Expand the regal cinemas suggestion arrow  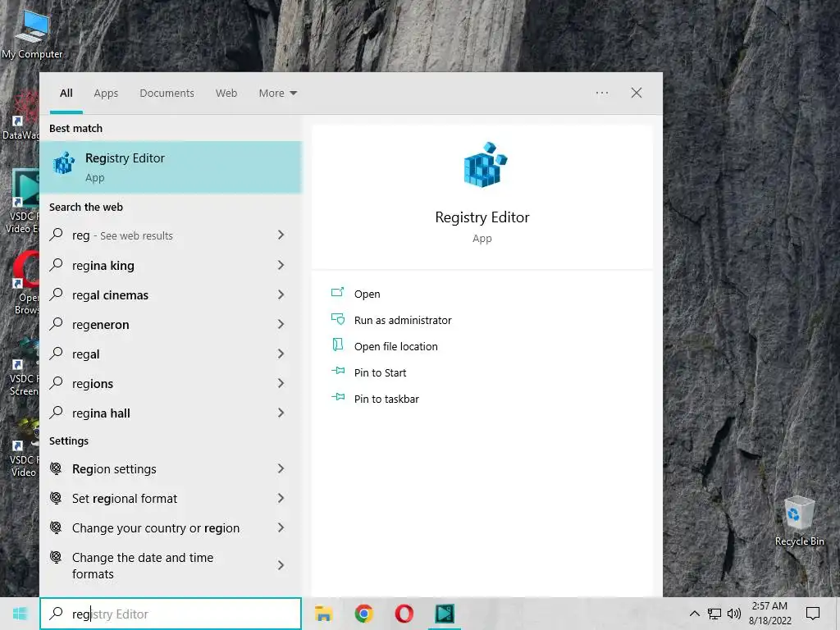(x=281, y=294)
